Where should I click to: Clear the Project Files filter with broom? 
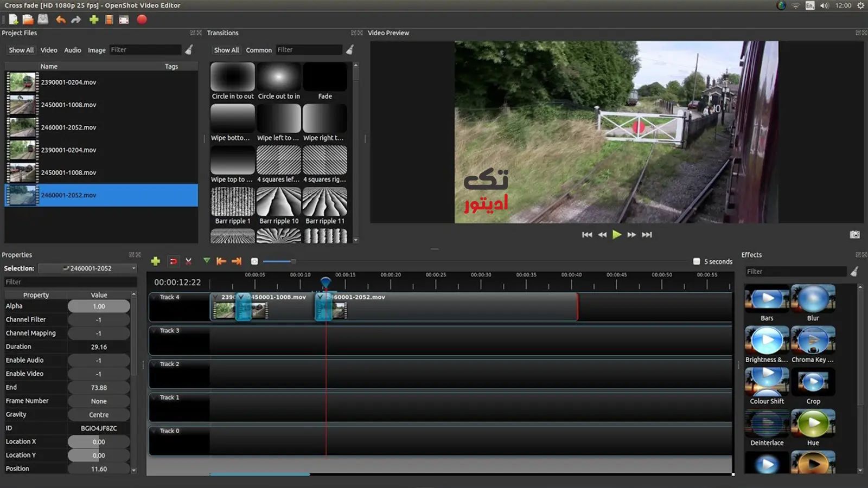(189, 50)
